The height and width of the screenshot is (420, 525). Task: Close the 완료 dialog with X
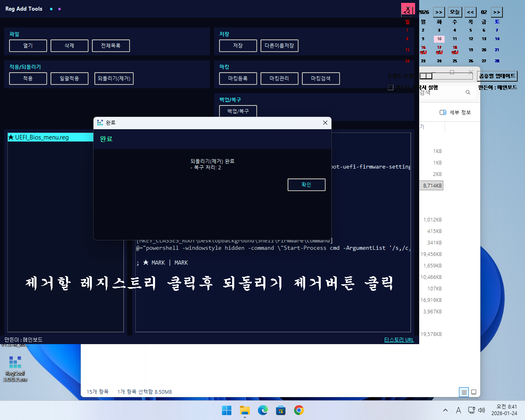325,123
